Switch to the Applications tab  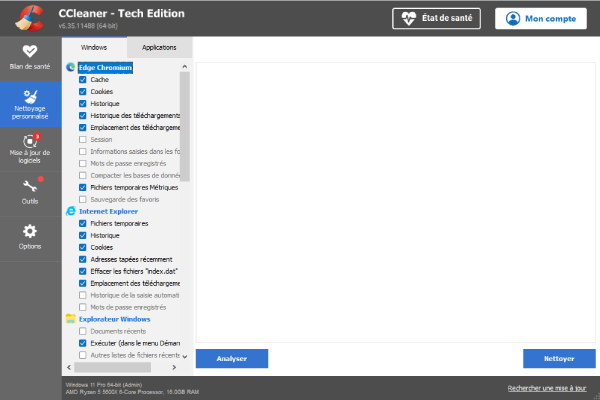159,47
